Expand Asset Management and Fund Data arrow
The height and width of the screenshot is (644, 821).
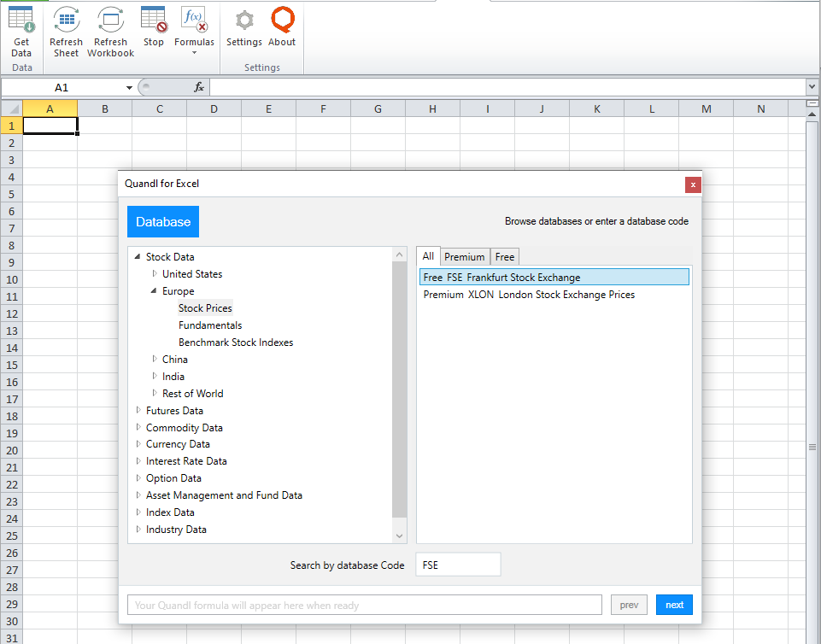point(138,495)
